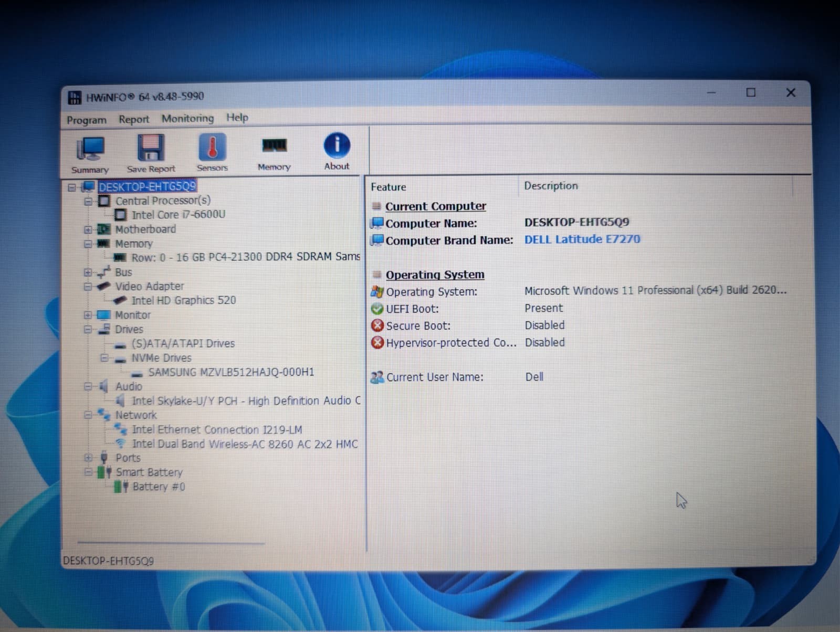Image resolution: width=840 pixels, height=632 pixels.
Task: Click the Skylake audio speaker icon
Action: point(120,401)
